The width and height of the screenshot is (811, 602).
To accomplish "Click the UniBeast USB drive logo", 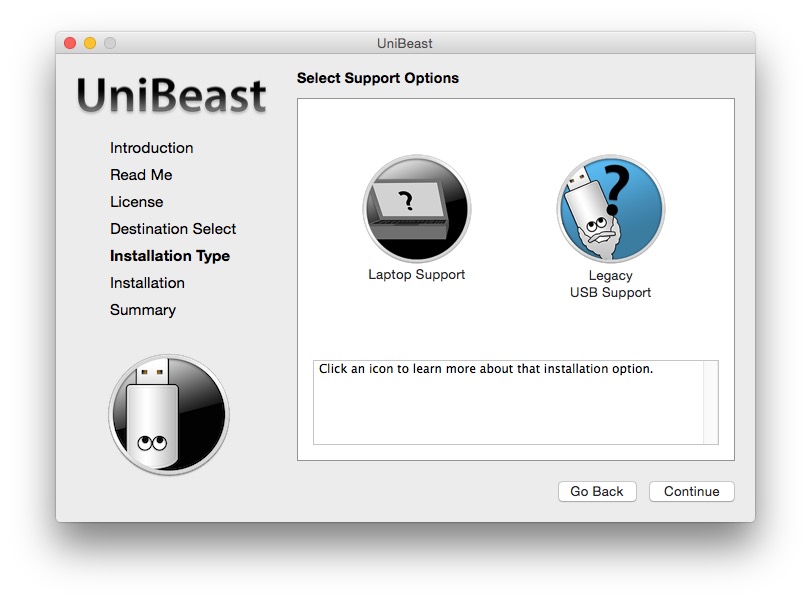I will click(169, 414).
